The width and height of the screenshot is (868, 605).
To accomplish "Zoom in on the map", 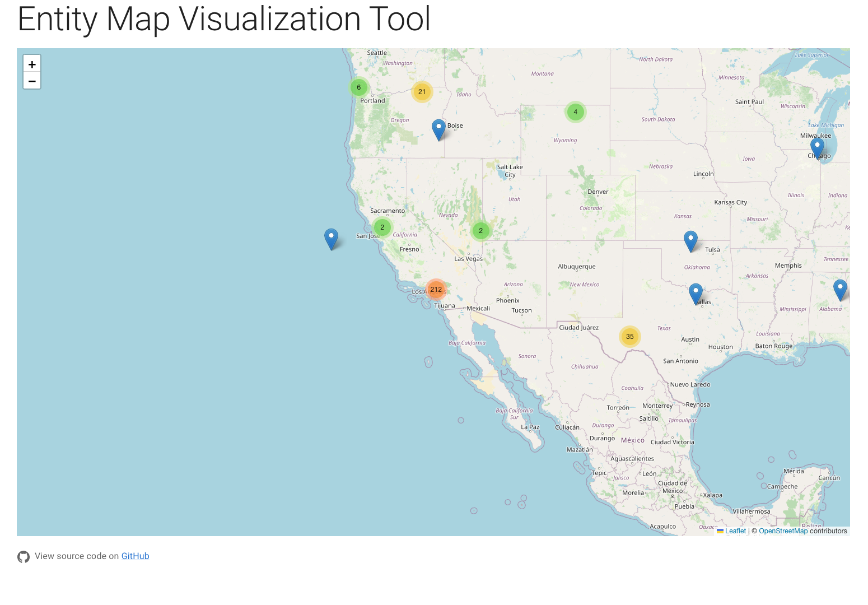I will [32, 64].
